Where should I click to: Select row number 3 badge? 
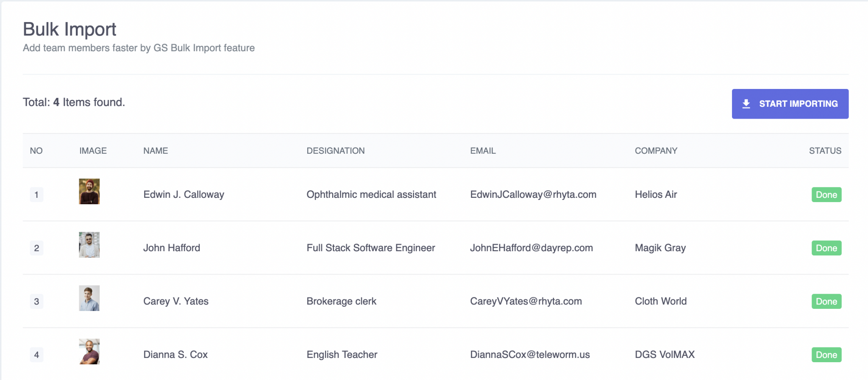click(36, 302)
